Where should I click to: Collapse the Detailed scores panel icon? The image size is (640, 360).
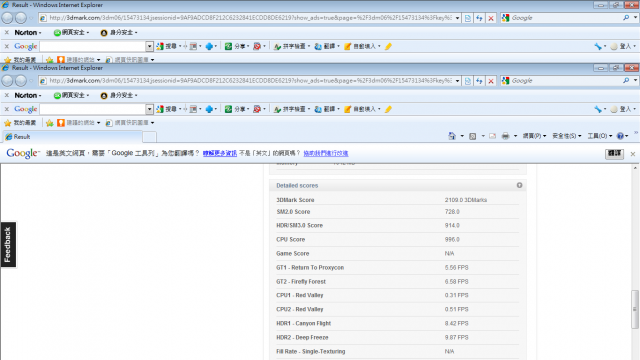pos(519,185)
